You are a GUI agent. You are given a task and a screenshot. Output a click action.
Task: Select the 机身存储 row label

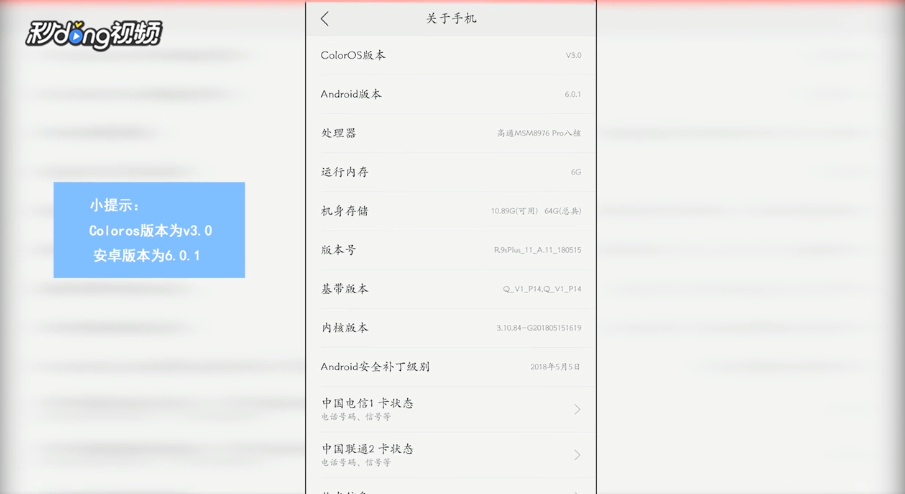click(345, 211)
